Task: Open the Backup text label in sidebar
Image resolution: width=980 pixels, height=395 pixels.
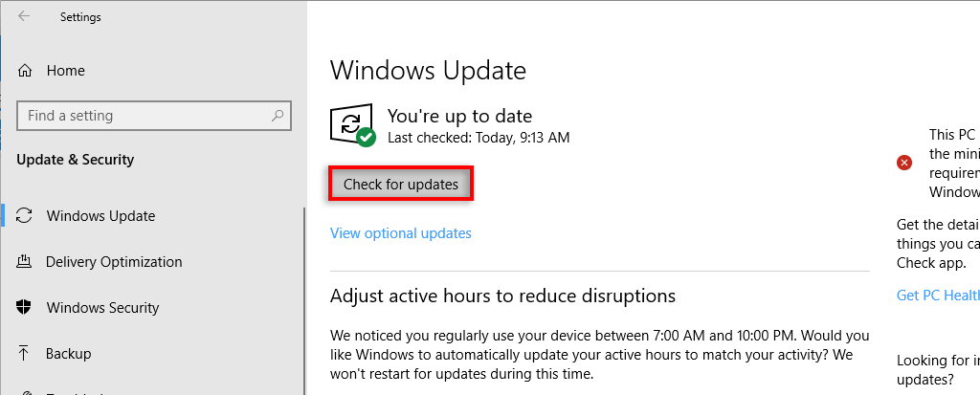Action: coord(69,354)
